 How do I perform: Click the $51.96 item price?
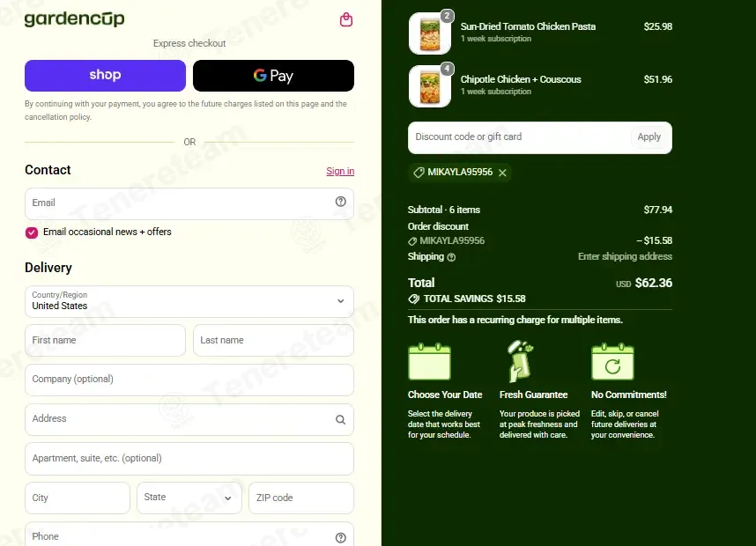(658, 79)
